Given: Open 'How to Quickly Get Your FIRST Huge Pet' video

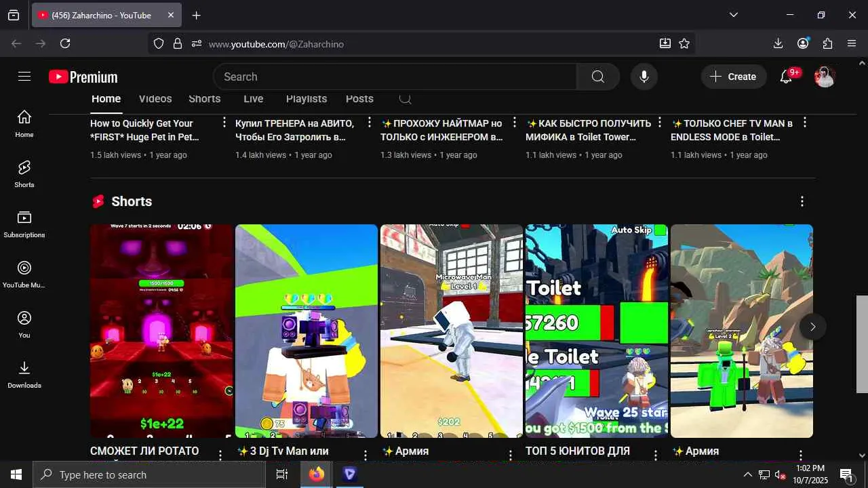Looking at the screenshot, I should click(x=144, y=130).
